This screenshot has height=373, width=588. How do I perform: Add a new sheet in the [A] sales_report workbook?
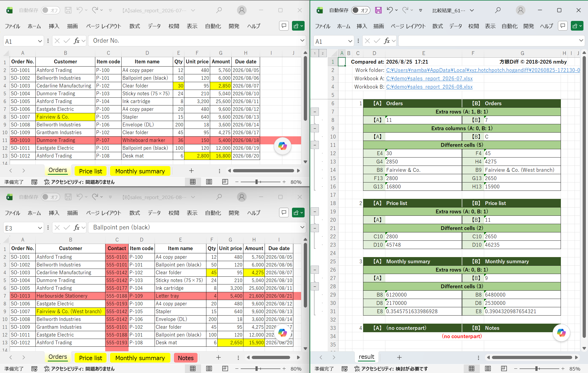coord(191,171)
